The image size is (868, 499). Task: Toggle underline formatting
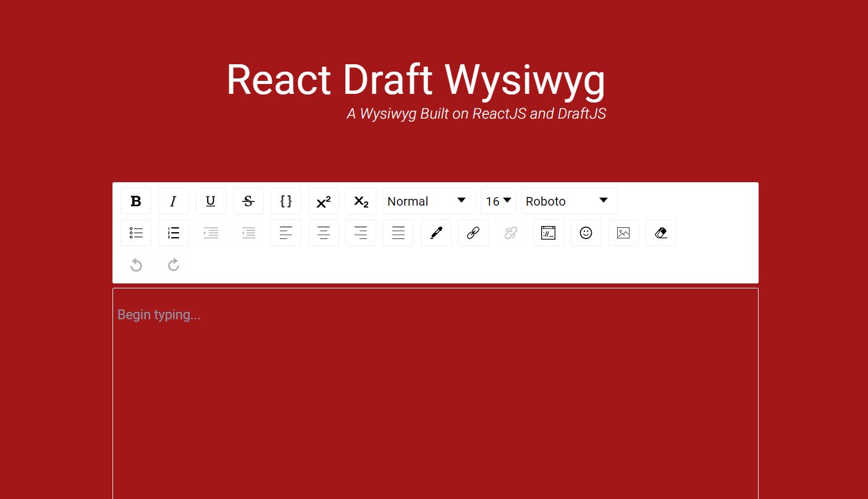click(x=211, y=201)
